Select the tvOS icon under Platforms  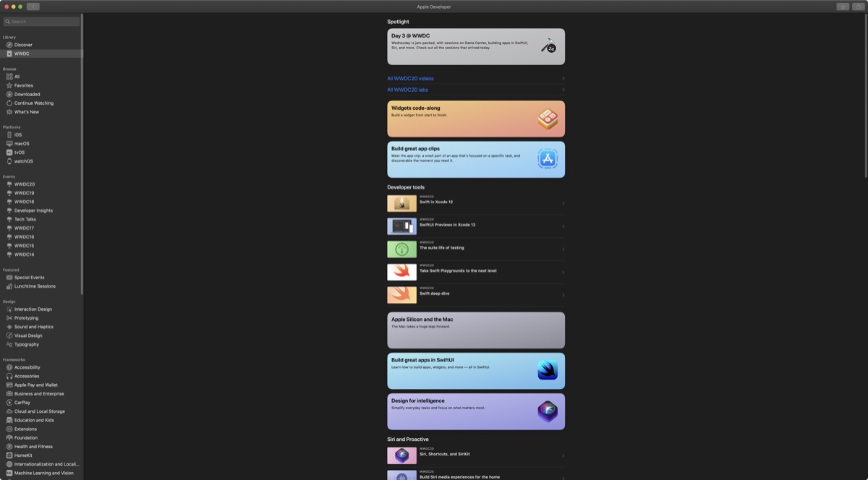tap(9, 153)
